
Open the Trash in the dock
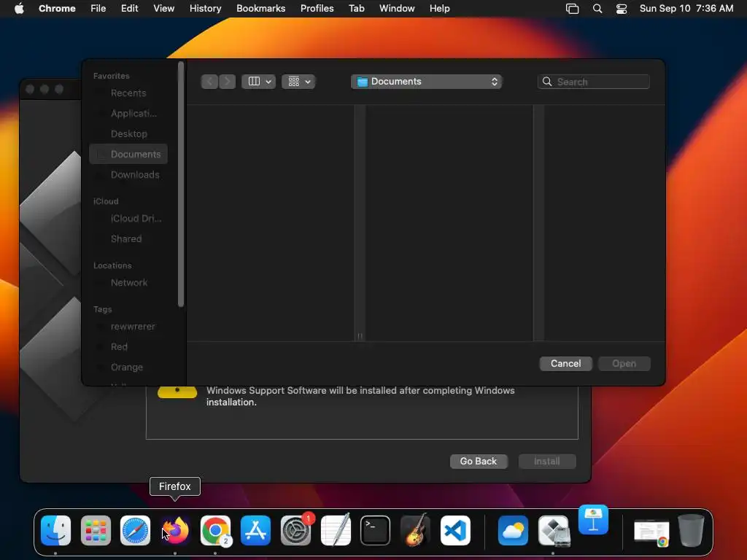692,531
